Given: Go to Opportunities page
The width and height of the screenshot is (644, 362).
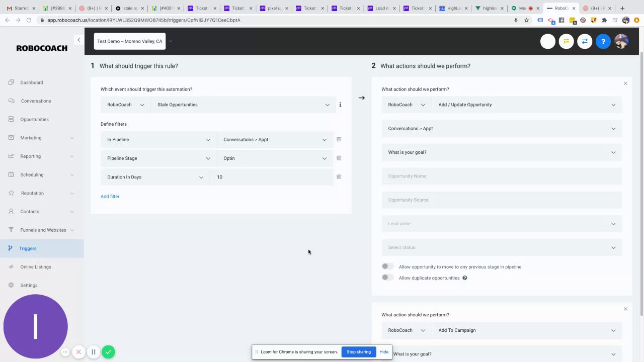Looking at the screenshot, I should pos(34,120).
